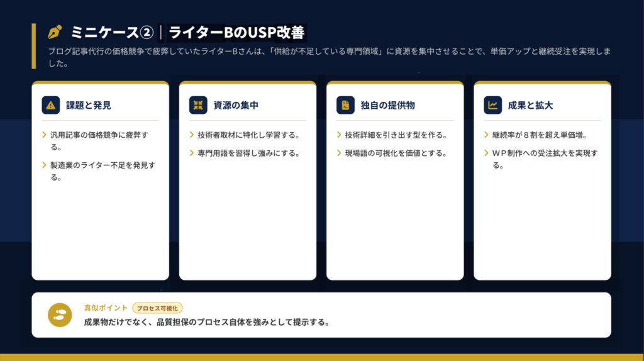Click the warning triangle icon for 課題と発見
Viewport: 644px width, 361px height.
(50, 105)
